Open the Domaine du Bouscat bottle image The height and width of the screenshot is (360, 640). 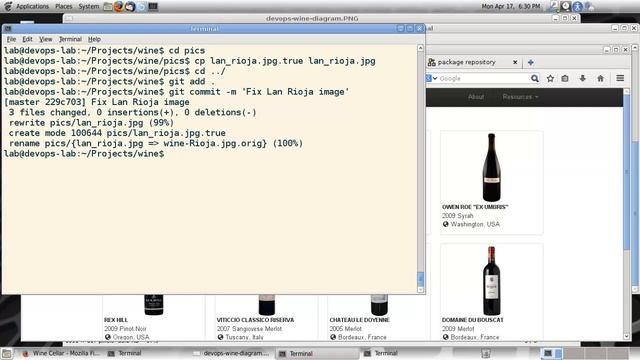[x=491, y=280]
